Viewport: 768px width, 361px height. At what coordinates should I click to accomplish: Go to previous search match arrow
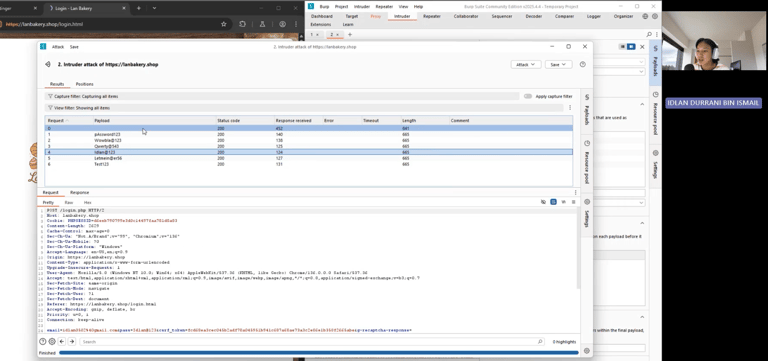coord(62,341)
